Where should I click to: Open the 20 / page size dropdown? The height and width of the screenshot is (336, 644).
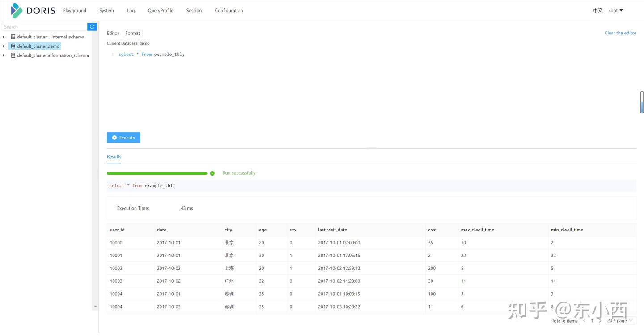(620, 321)
